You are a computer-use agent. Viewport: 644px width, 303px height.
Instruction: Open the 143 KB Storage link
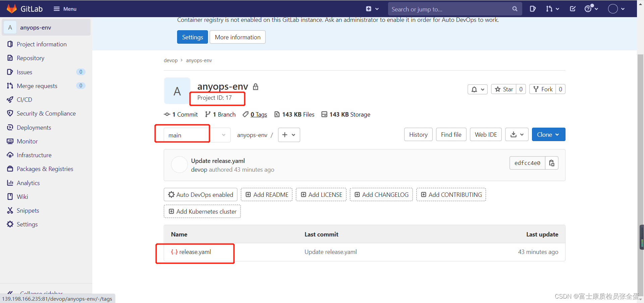point(346,115)
